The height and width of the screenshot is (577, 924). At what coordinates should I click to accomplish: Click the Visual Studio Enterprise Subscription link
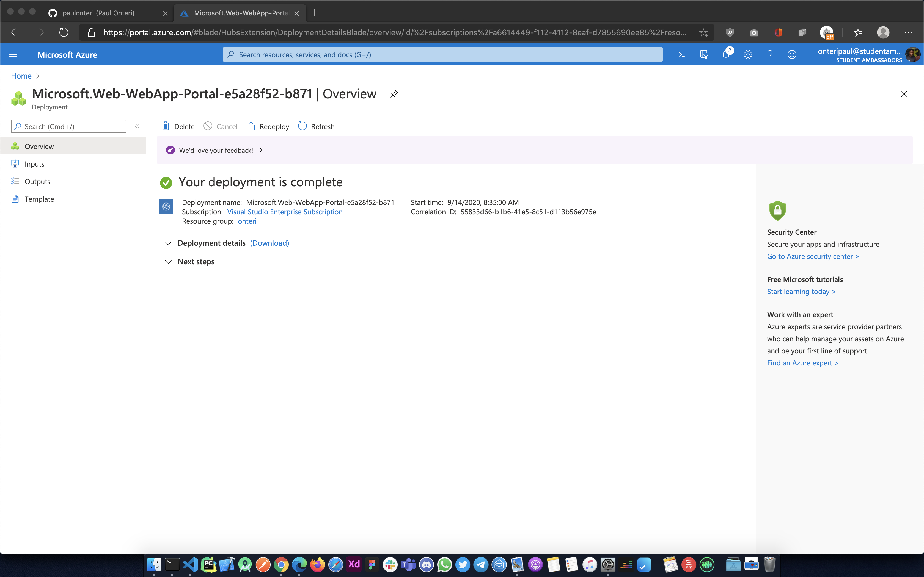pyautogui.click(x=285, y=211)
